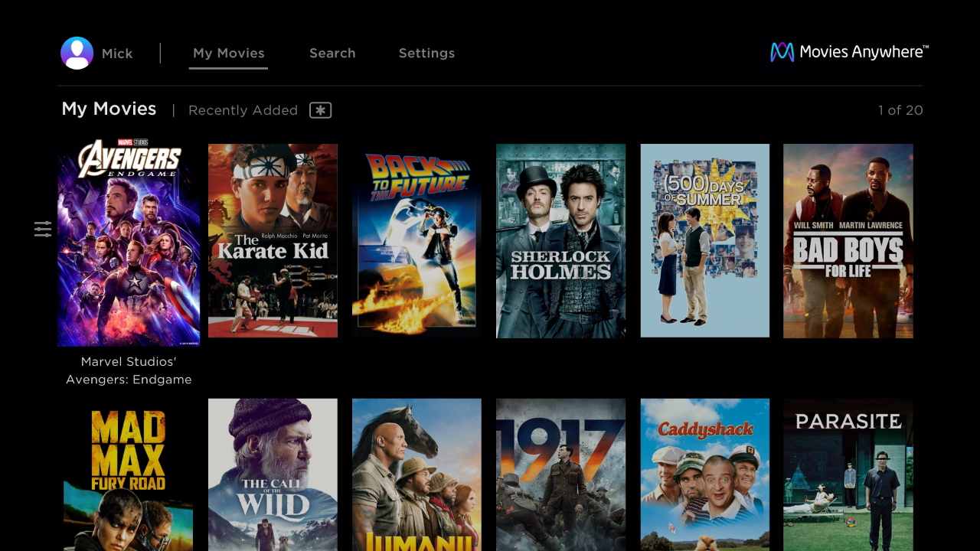This screenshot has width=980, height=551.
Task: Click the Mick profile name
Action: 116,53
